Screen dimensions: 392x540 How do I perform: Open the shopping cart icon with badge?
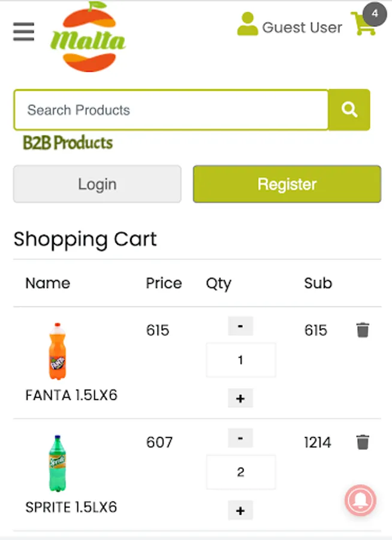click(x=364, y=24)
